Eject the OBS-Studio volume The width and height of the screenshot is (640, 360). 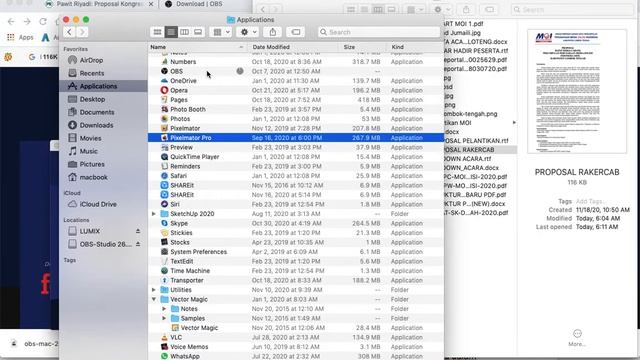coord(138,244)
